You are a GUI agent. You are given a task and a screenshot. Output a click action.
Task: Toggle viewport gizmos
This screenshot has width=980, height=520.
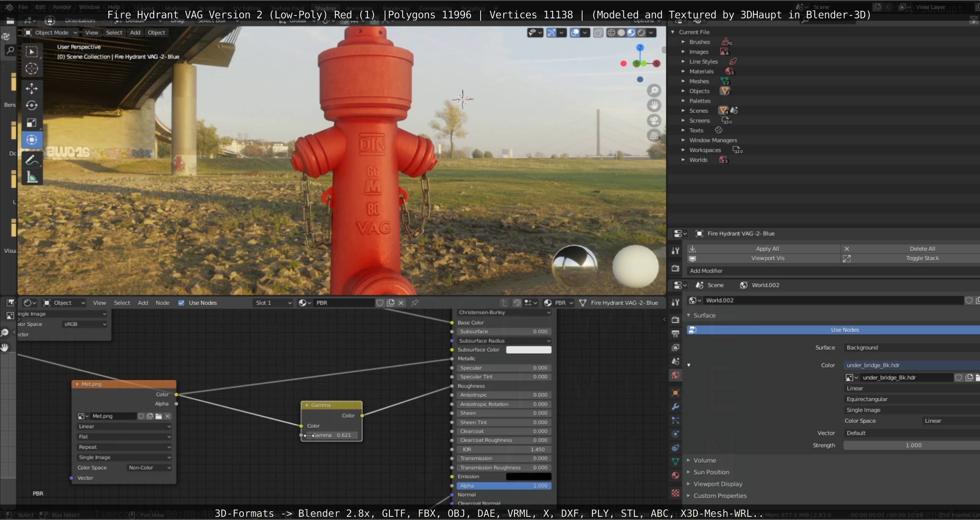click(x=551, y=33)
